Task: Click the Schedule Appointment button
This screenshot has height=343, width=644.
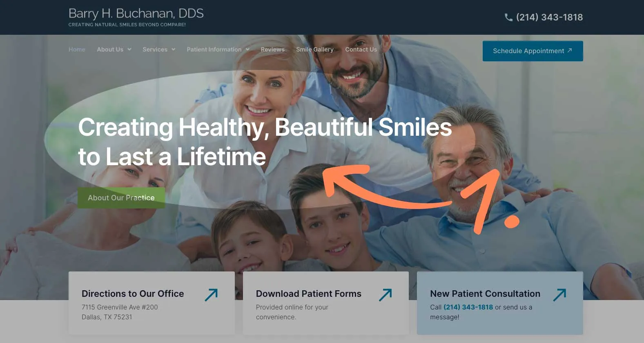Action: [x=533, y=51]
